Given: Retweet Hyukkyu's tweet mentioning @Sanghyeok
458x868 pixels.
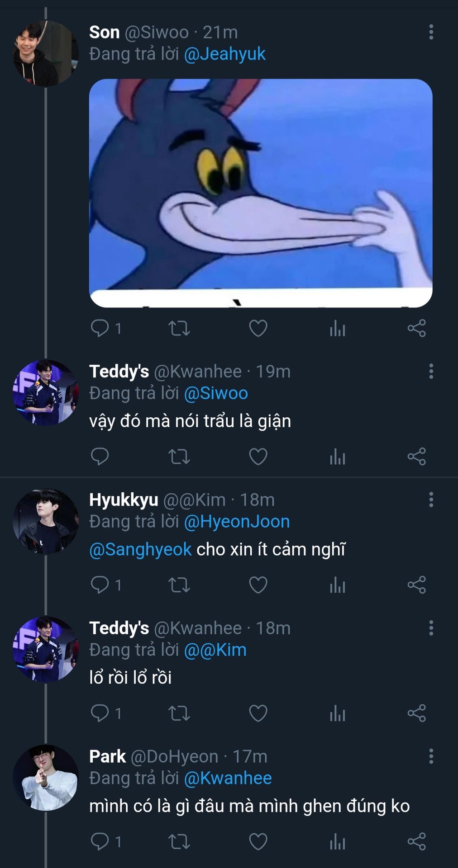Looking at the screenshot, I should click(x=179, y=585).
